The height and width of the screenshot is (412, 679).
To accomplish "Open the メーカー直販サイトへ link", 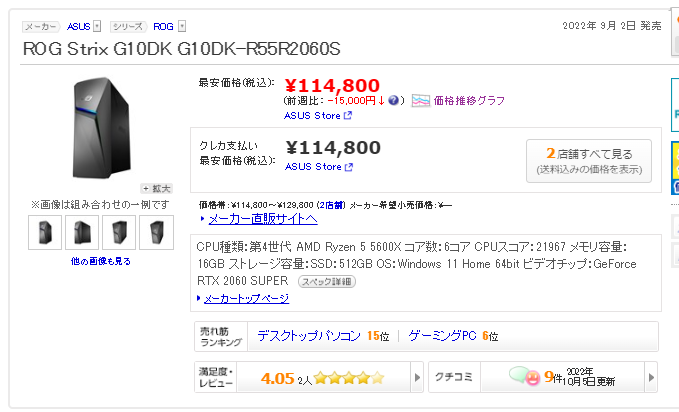I will (262, 218).
